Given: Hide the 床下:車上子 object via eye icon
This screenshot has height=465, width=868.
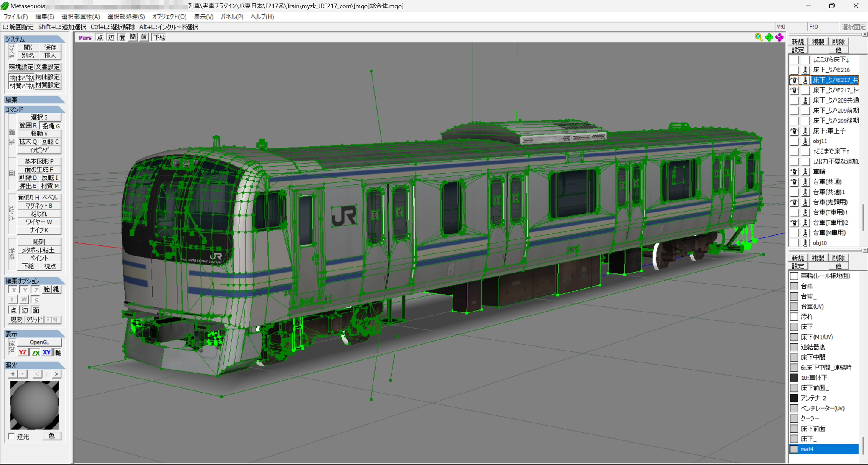Looking at the screenshot, I should pos(794,131).
